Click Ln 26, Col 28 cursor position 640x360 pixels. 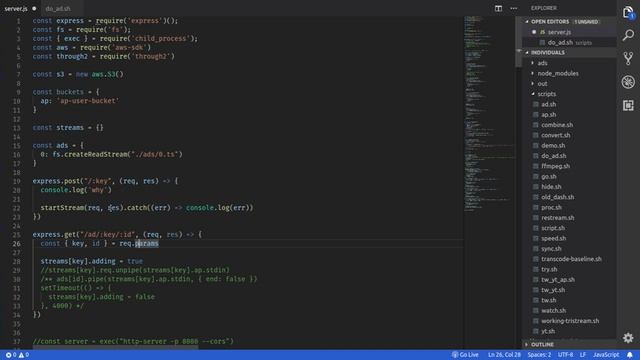(x=504, y=355)
